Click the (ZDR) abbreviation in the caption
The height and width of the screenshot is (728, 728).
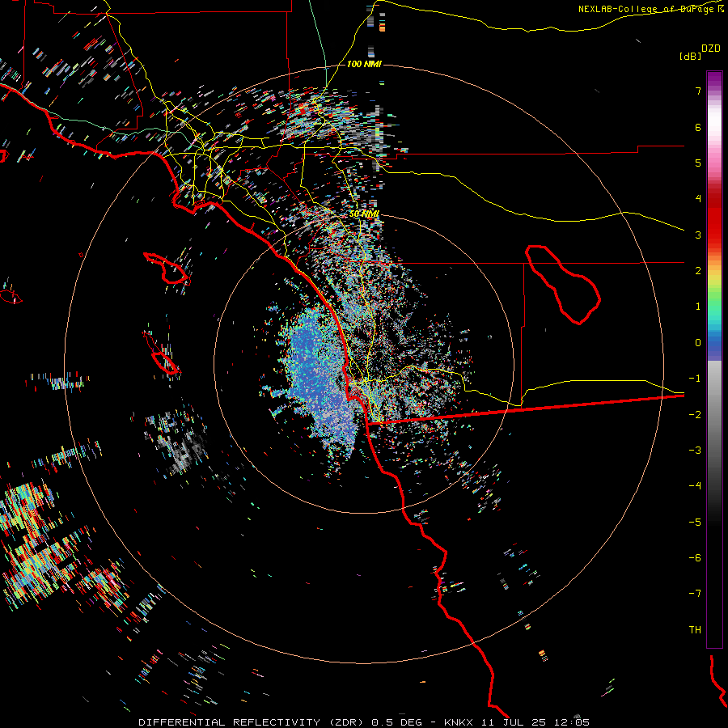pos(348,722)
